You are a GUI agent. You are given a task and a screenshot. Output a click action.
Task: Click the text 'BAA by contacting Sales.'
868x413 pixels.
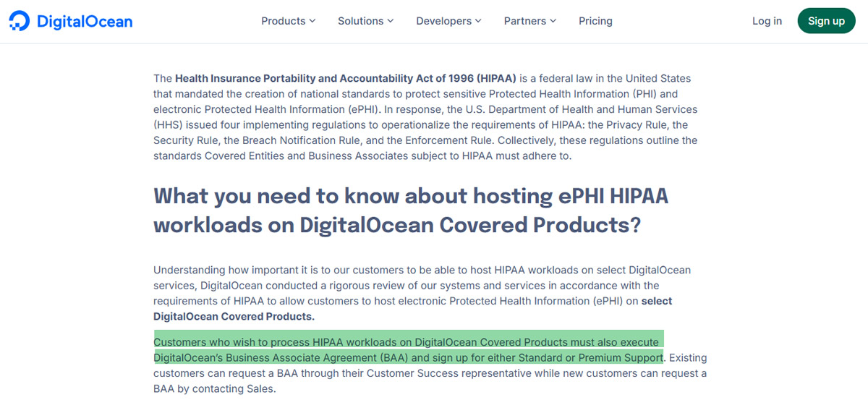coord(215,389)
